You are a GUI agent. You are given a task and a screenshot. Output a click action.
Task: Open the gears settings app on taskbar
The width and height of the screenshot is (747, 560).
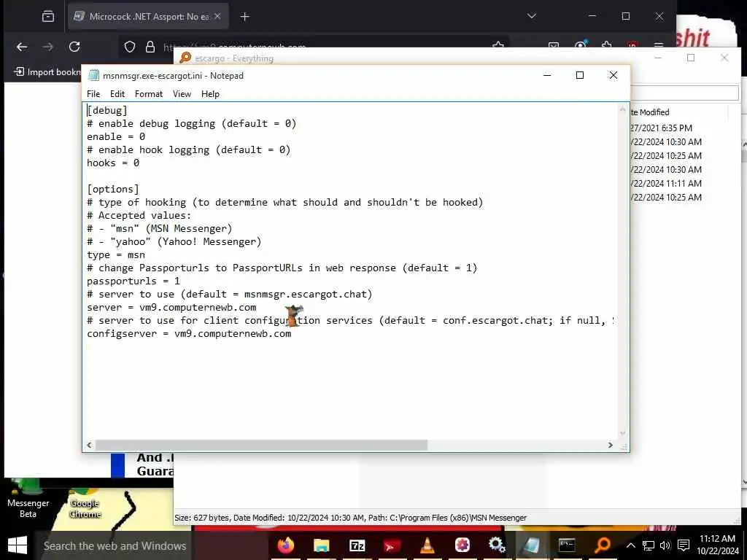point(497,545)
